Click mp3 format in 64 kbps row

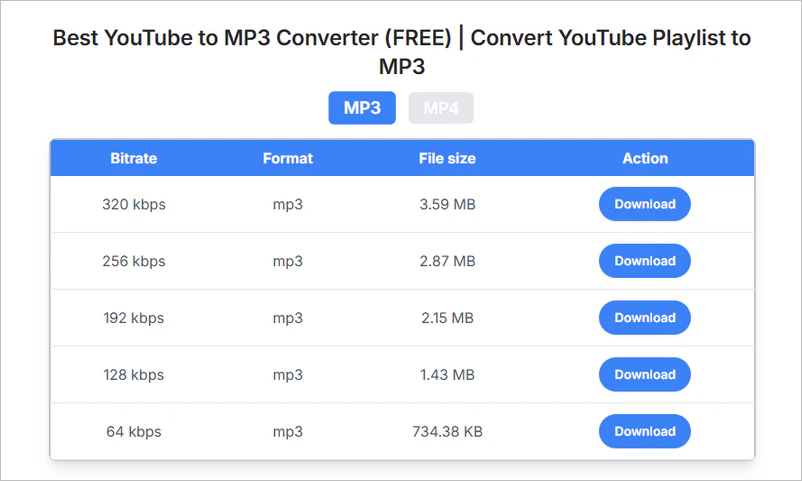coord(287,432)
